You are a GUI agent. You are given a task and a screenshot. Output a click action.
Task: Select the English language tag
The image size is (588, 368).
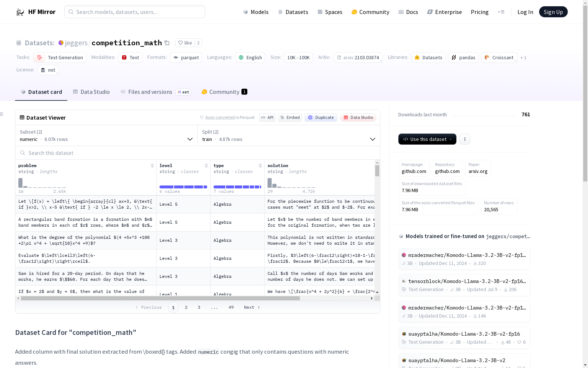tap(250, 57)
